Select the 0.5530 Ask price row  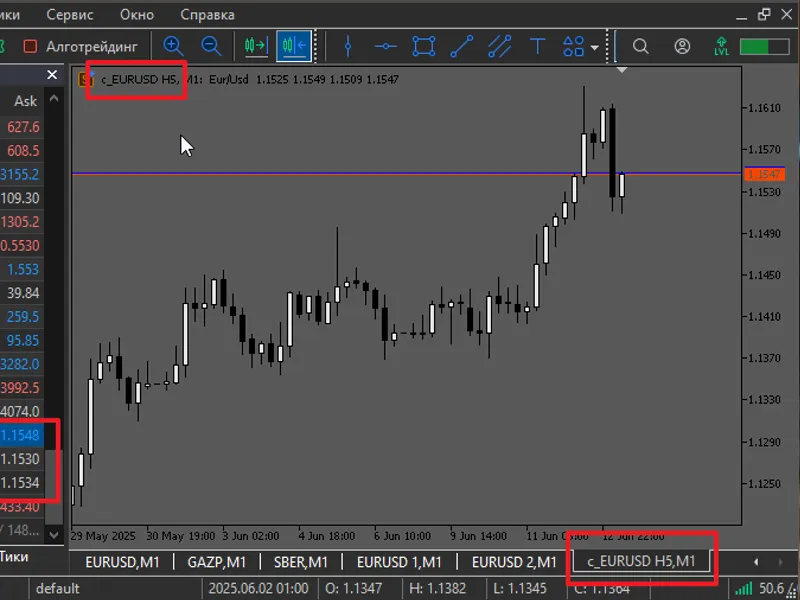click(20, 245)
